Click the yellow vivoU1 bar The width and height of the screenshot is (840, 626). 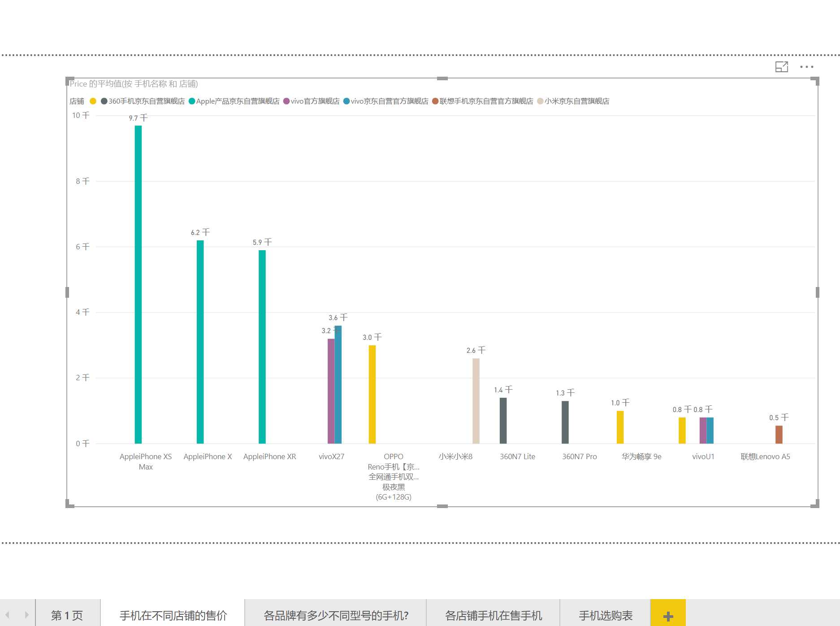tap(682, 430)
